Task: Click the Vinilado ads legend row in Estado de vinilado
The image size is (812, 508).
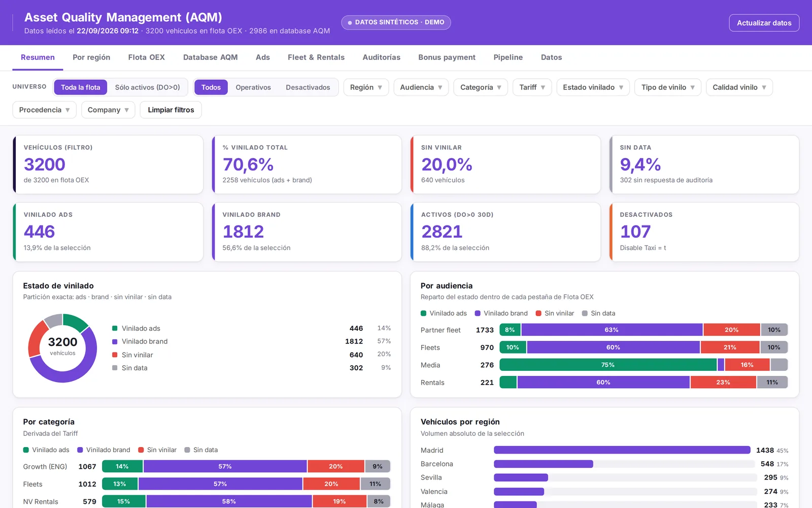Action: [251, 328]
